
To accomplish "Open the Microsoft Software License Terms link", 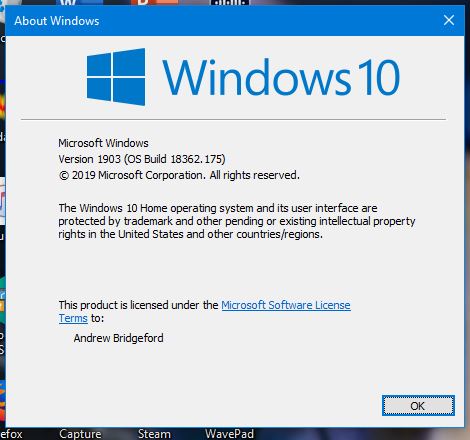I will point(286,305).
